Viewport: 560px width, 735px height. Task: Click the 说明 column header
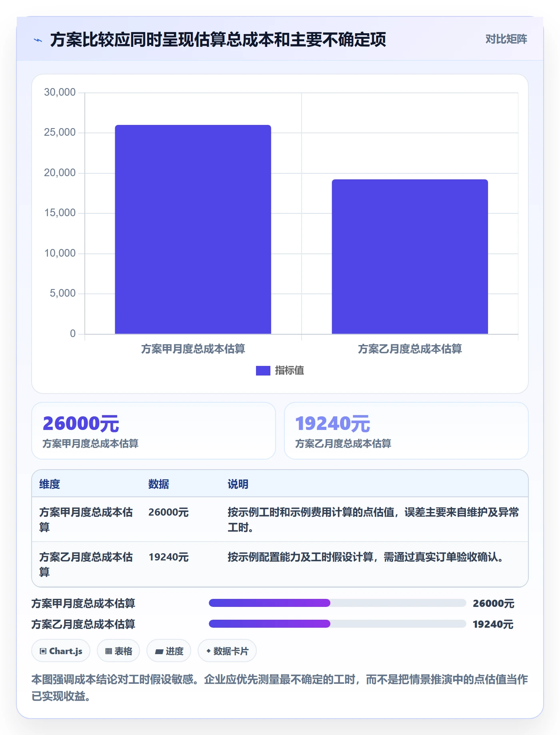[238, 484]
